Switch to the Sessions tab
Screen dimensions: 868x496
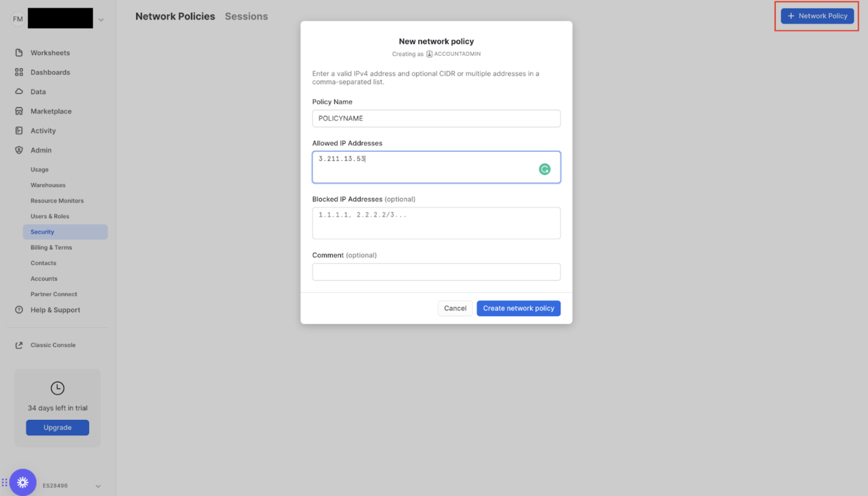click(246, 16)
